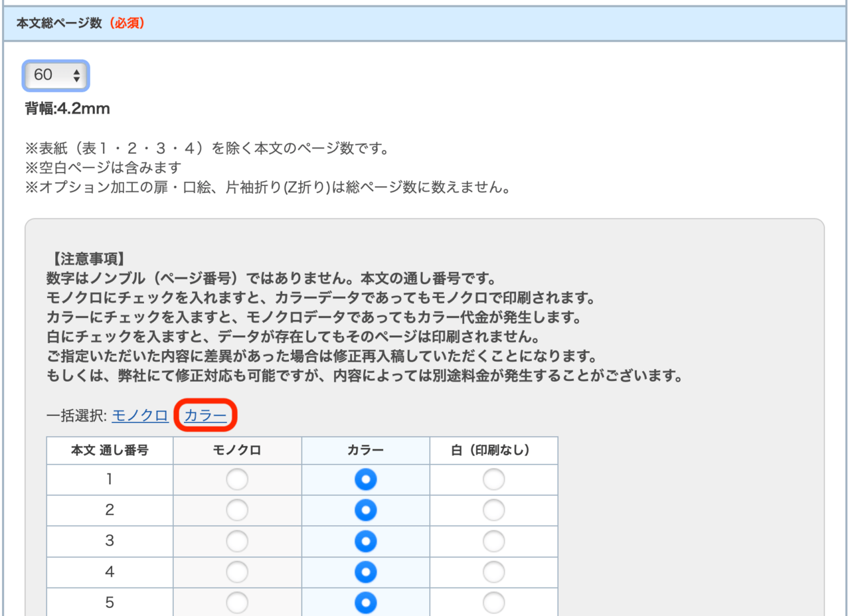Select 白(印刷なし) radio for page 4
Screen dimensions: 850x616
pos(493,572)
